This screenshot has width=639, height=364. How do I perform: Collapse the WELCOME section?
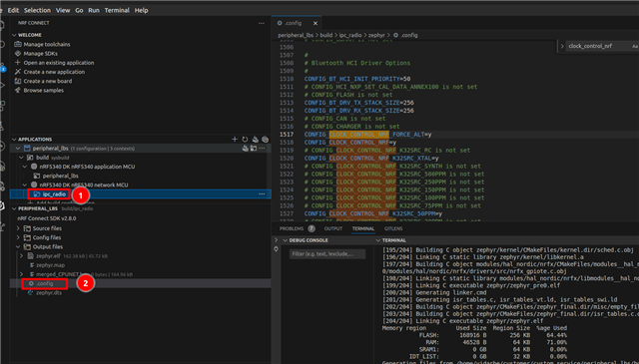(x=14, y=35)
